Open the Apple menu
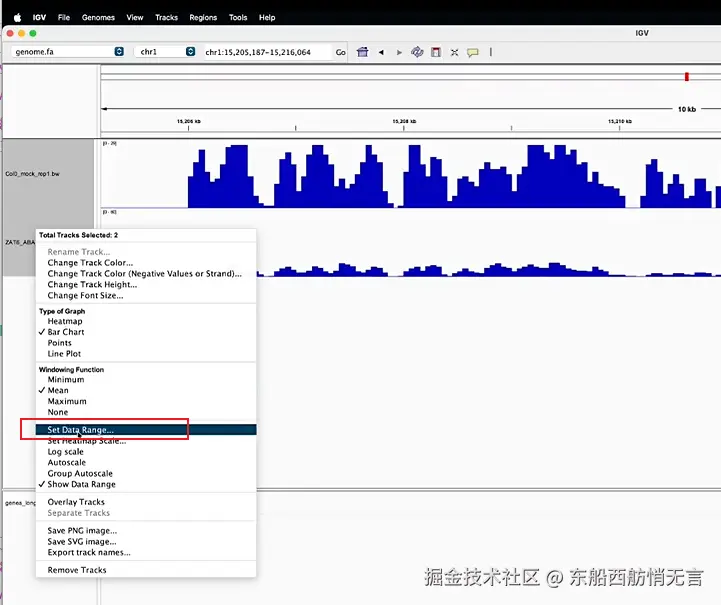 17,17
